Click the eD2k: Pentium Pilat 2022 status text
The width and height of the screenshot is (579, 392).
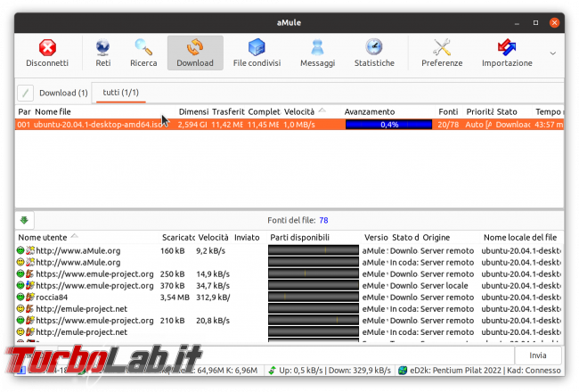[456, 371]
